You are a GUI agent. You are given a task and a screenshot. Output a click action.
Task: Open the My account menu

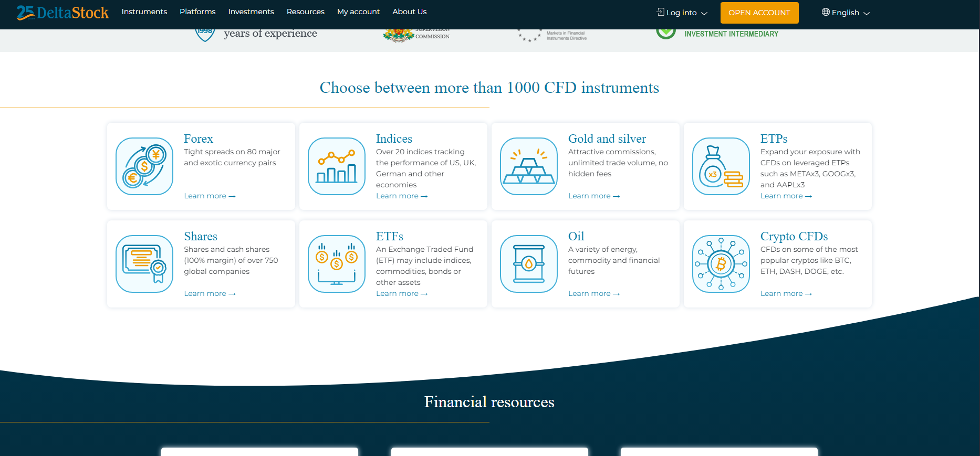pyautogui.click(x=358, y=12)
